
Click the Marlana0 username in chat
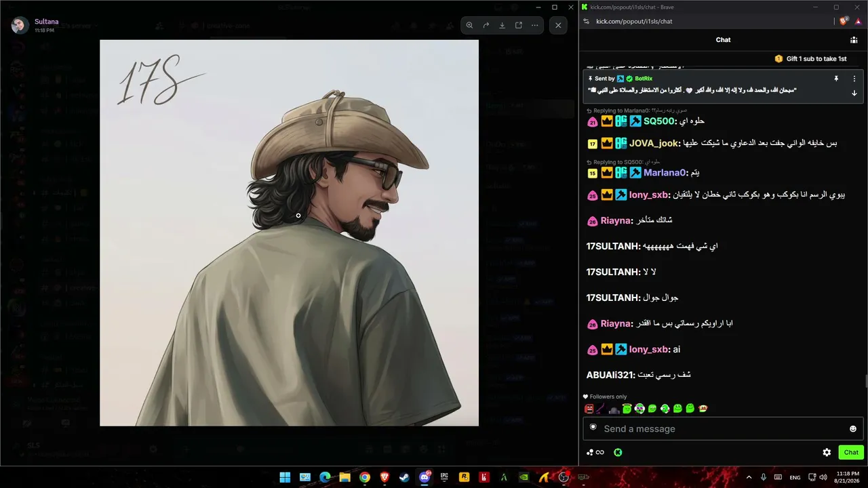coord(664,173)
